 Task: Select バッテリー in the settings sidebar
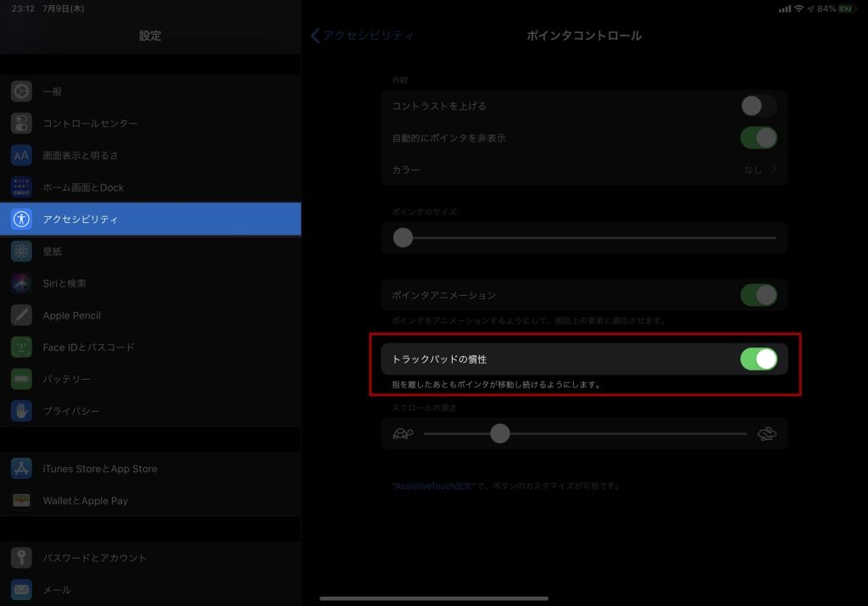pyautogui.click(x=66, y=380)
